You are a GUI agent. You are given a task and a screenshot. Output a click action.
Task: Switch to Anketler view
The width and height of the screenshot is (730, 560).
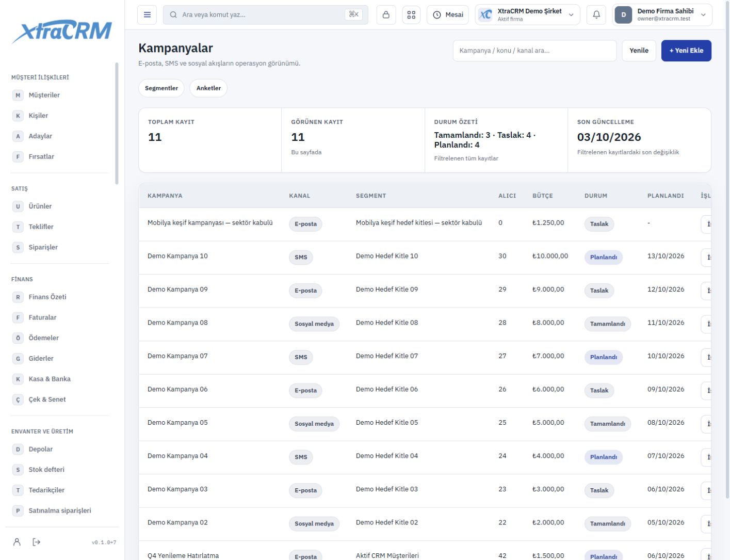(x=208, y=88)
